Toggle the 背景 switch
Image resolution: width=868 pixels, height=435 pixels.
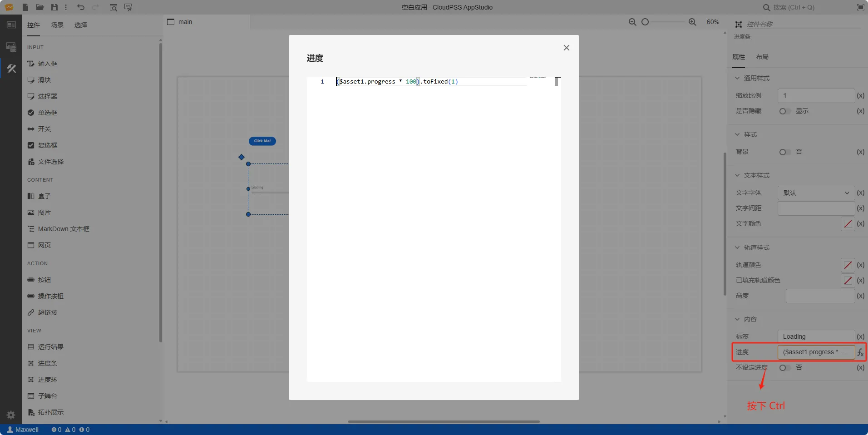(x=784, y=152)
